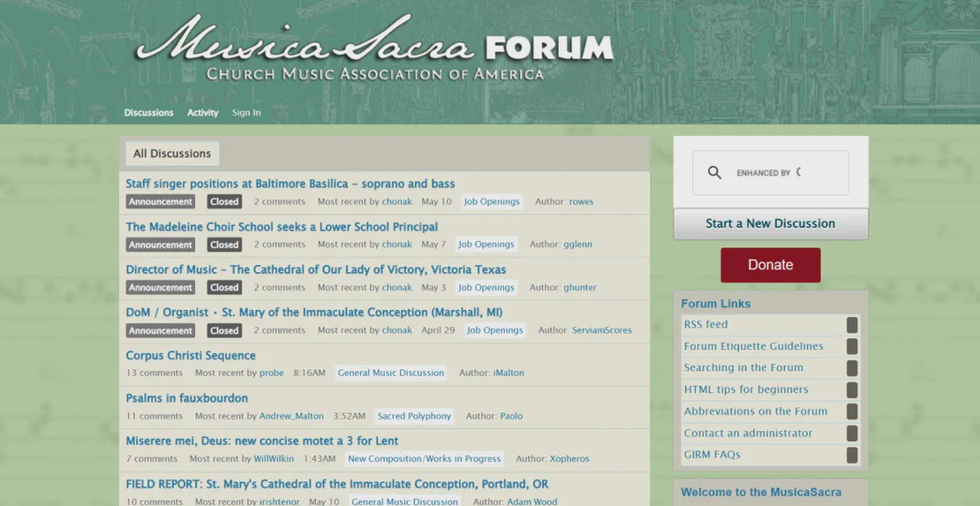Open Abbreviations on the Forum link
The width and height of the screenshot is (980, 506).
[755, 412]
